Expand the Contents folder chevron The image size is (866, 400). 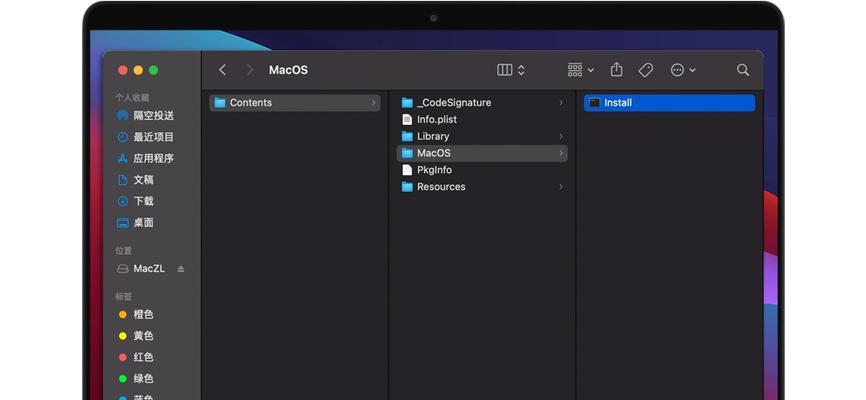coord(373,103)
